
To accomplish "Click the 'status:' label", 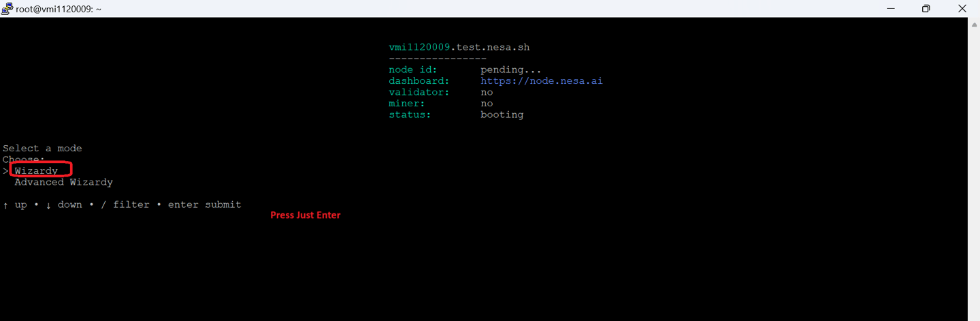I will pyautogui.click(x=410, y=114).
